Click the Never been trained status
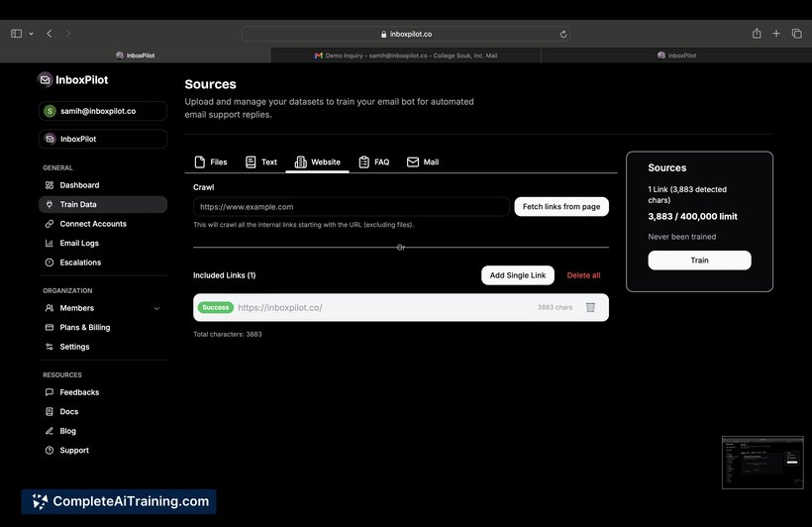The image size is (812, 527). (682, 237)
